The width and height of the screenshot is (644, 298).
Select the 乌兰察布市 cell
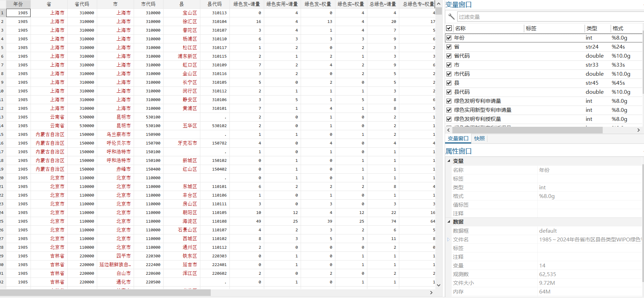[x=116, y=134]
